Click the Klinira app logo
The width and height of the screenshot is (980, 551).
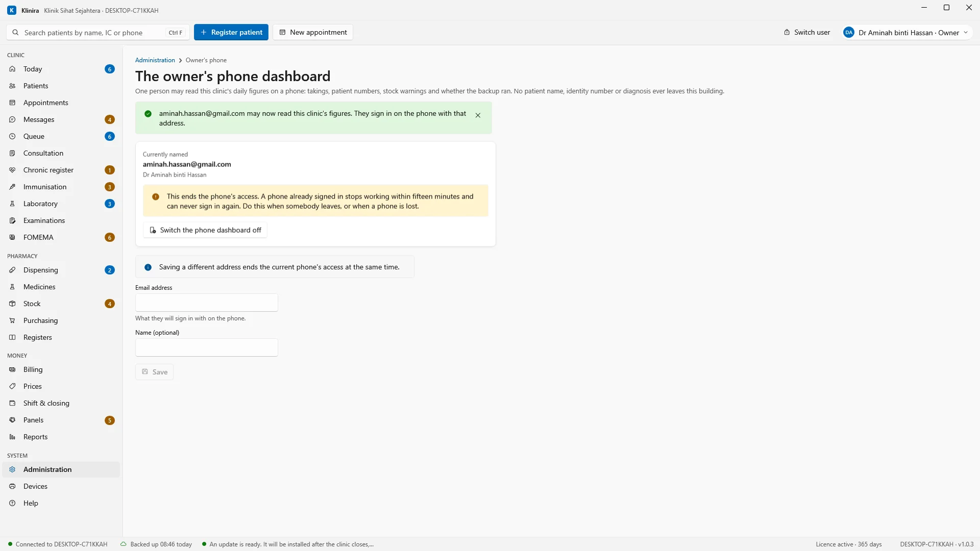(12, 10)
